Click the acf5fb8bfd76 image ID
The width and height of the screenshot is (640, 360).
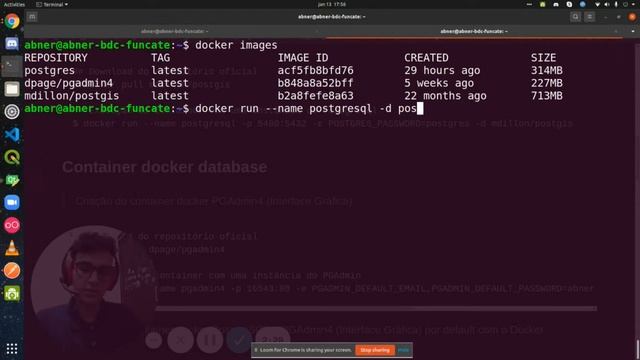click(316, 70)
